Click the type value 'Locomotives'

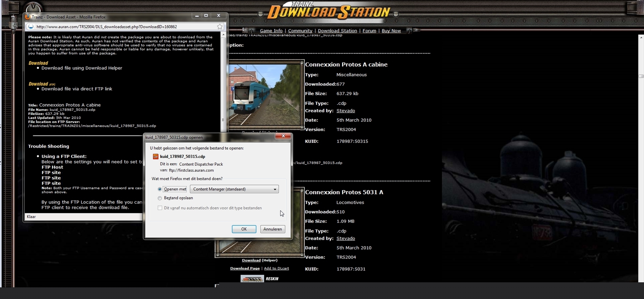[350, 203]
